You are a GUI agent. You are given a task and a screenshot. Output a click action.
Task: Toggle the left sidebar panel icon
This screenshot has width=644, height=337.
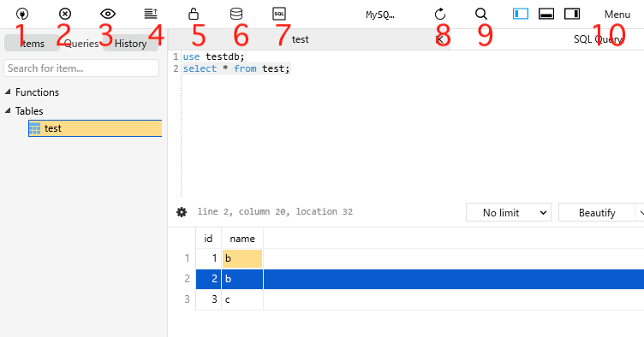tap(521, 14)
